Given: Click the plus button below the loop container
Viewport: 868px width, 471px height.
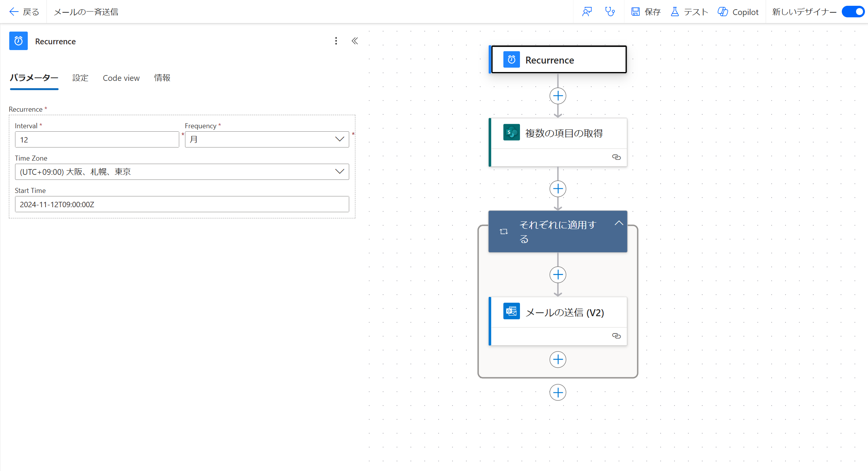Looking at the screenshot, I should point(558,392).
